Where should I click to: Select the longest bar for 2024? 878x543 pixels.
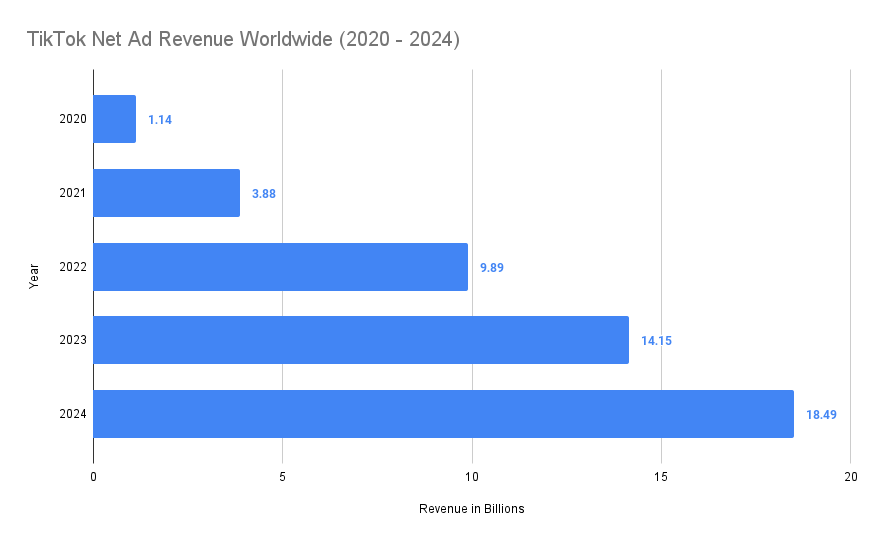442,414
